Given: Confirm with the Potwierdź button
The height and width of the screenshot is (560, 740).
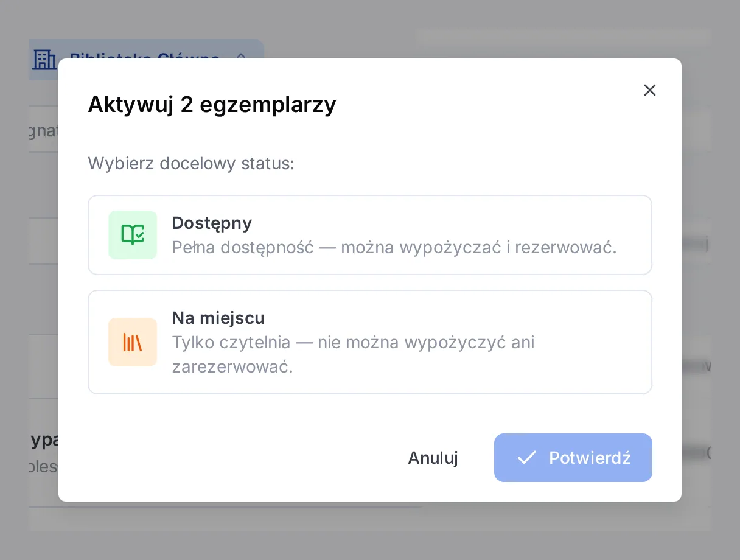Looking at the screenshot, I should (573, 458).
